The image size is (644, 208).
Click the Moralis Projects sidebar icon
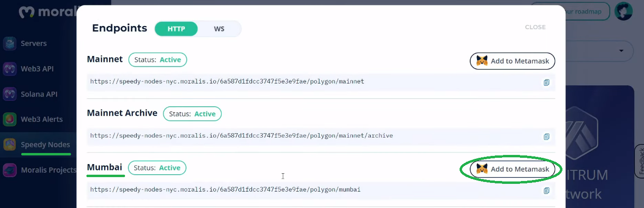[10, 170]
